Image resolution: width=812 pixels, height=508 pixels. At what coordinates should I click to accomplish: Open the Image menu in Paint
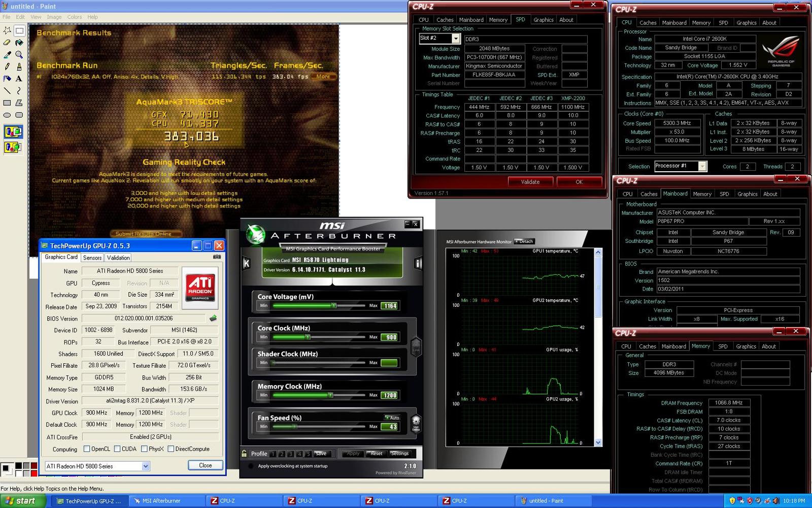[x=54, y=17]
